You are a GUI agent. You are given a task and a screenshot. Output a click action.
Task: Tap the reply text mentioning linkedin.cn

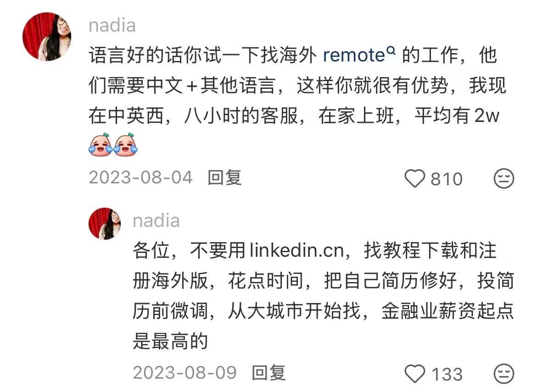[x=324, y=296]
